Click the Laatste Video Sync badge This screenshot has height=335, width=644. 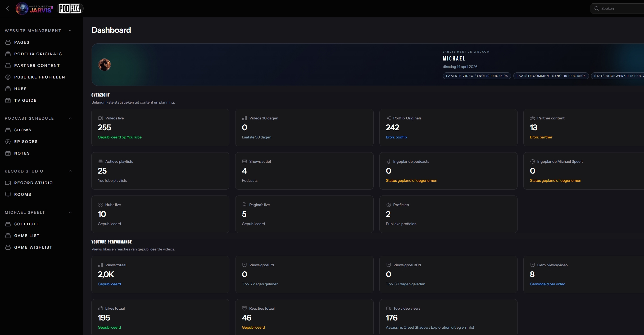pos(477,76)
